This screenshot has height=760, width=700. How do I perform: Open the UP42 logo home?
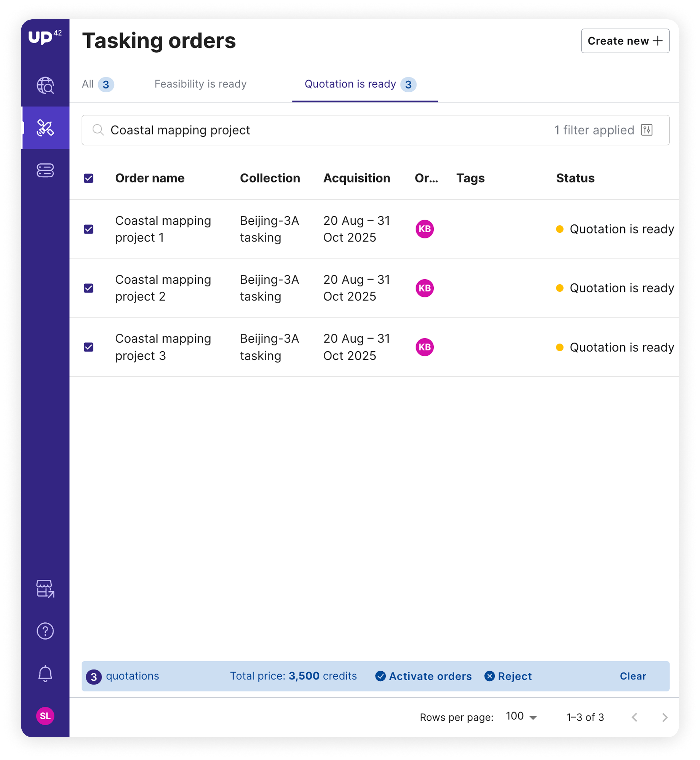[x=45, y=37]
